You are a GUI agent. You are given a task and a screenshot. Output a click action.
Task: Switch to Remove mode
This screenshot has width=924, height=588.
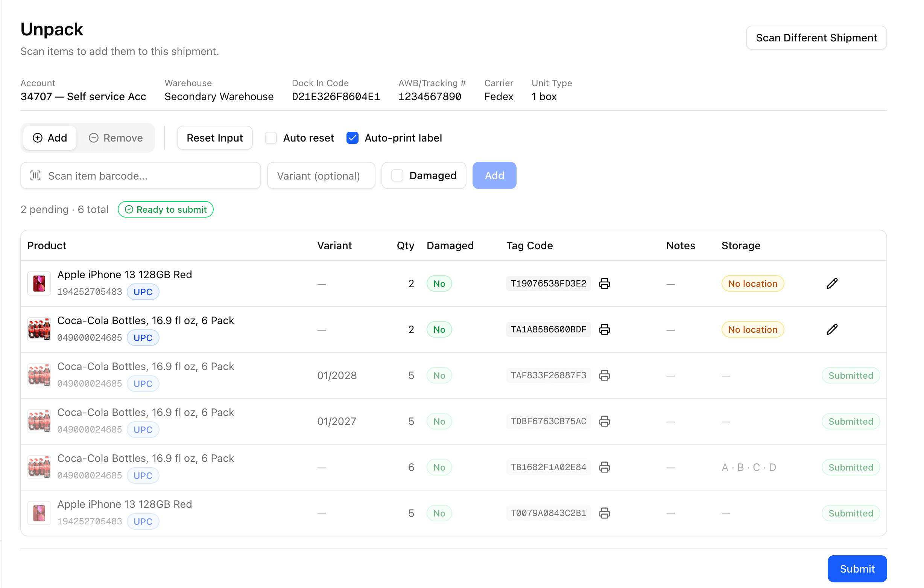(x=115, y=138)
